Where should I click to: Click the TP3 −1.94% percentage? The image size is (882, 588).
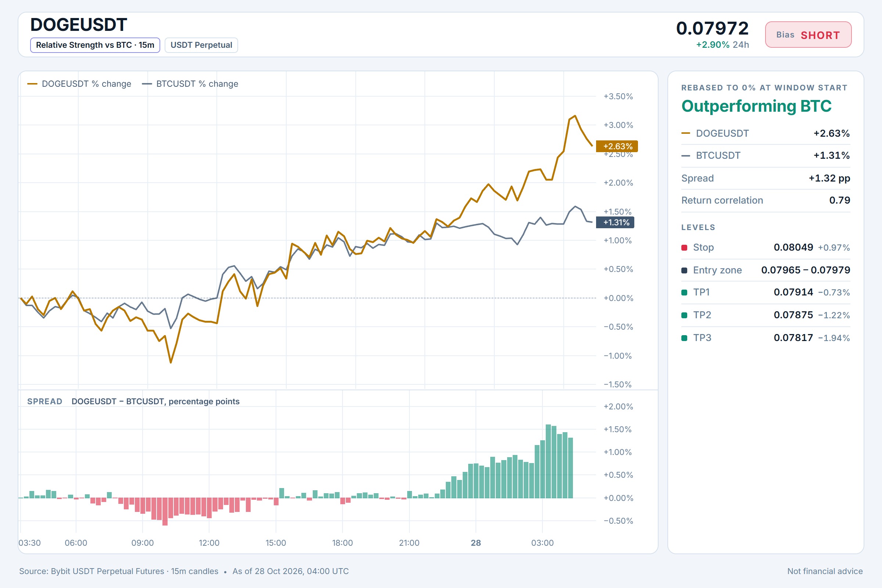click(x=834, y=338)
